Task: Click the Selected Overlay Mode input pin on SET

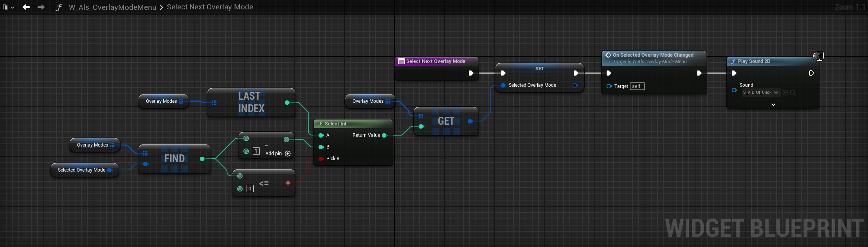Action: click(503, 85)
